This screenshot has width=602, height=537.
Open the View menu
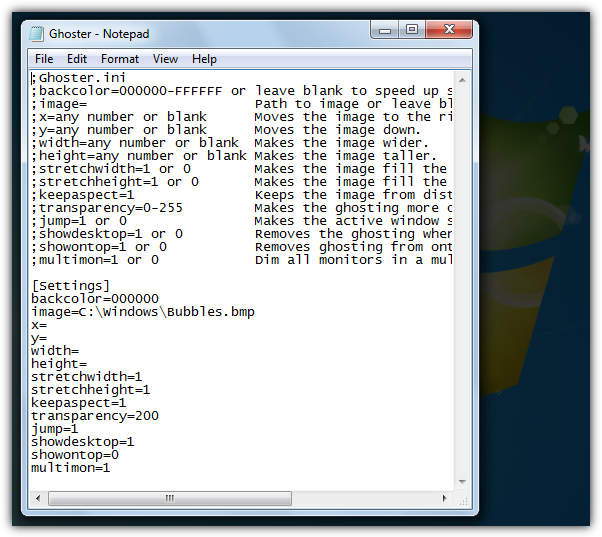coord(165,59)
